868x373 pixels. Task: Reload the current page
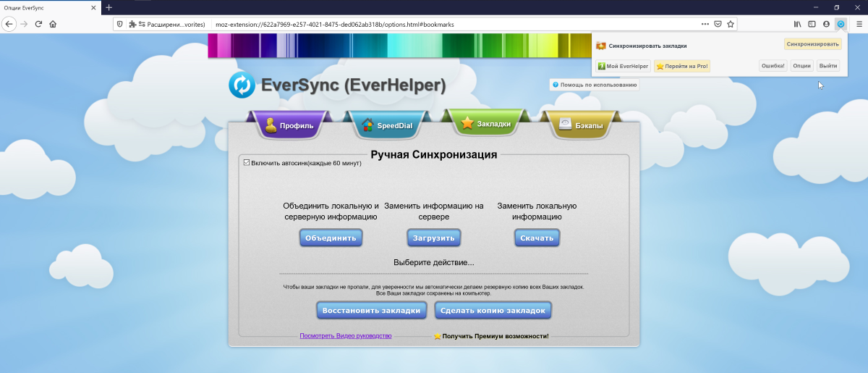(38, 24)
